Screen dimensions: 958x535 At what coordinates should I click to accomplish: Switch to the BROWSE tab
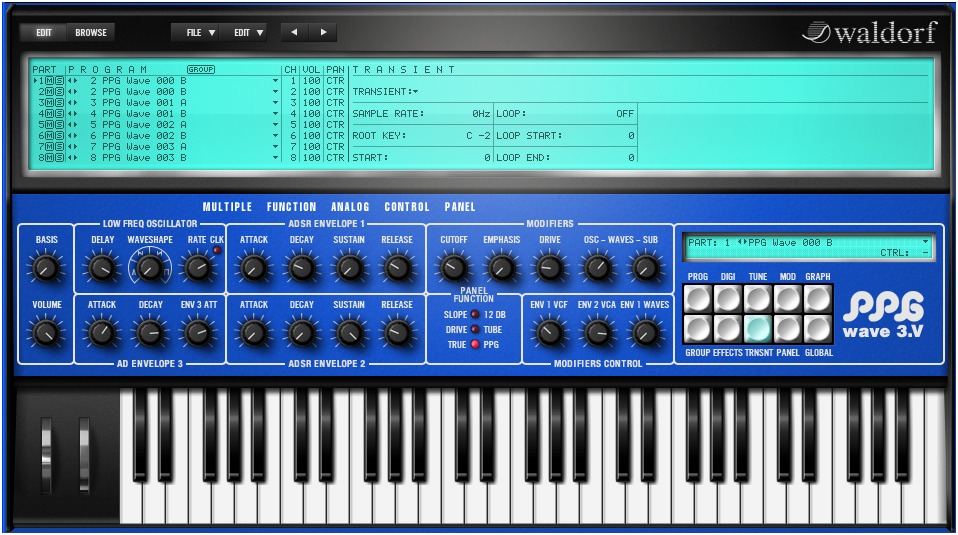coord(91,32)
